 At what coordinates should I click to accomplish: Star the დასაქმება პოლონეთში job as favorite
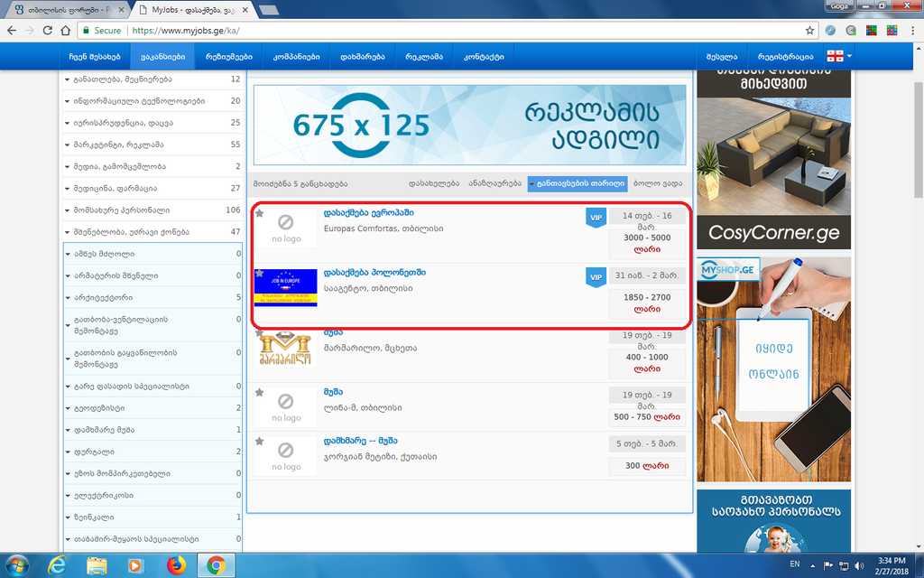(x=259, y=273)
